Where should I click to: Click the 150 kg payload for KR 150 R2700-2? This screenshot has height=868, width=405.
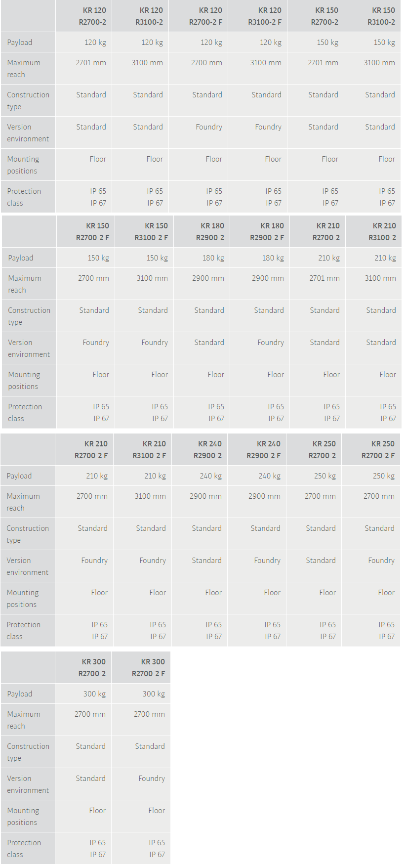tap(327, 43)
